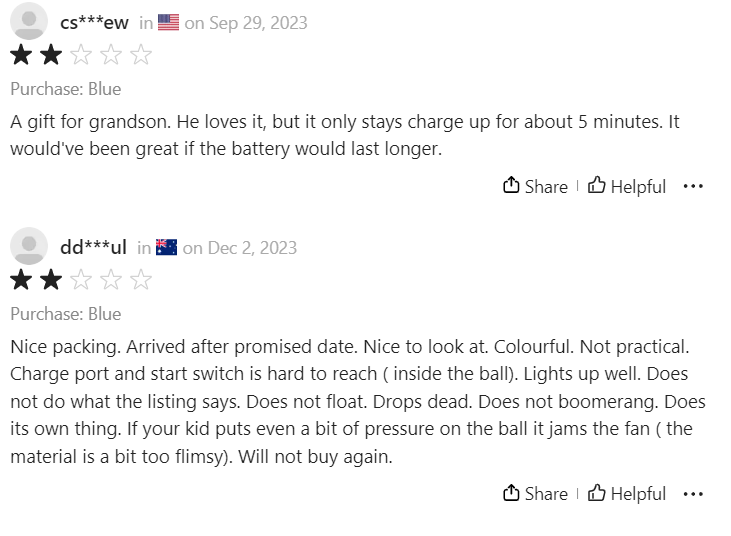
Task: Click the battery review text by cs***ew
Action: [x=345, y=135]
